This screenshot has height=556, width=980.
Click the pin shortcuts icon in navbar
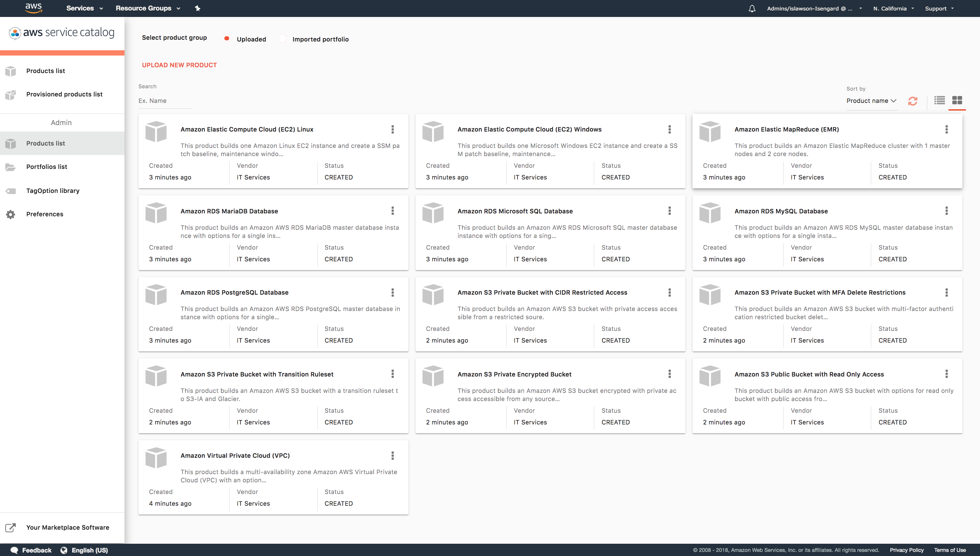197,8
